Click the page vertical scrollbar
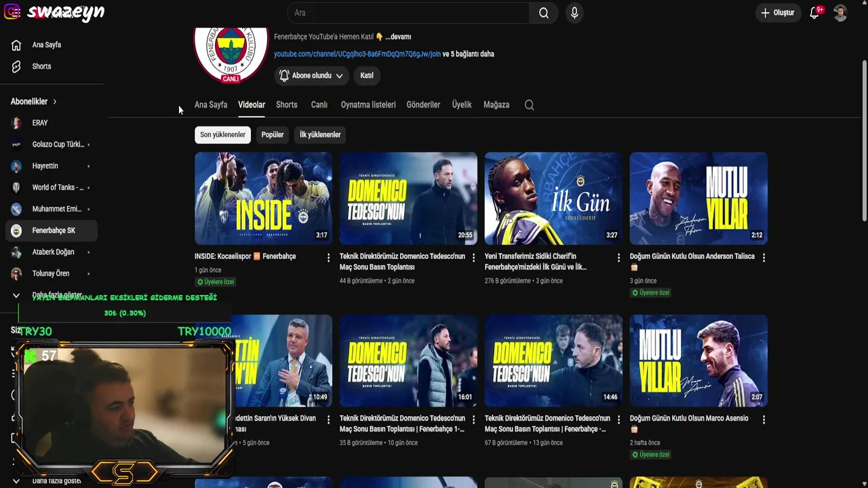Screen dimensions: 868x488 coord(864,140)
